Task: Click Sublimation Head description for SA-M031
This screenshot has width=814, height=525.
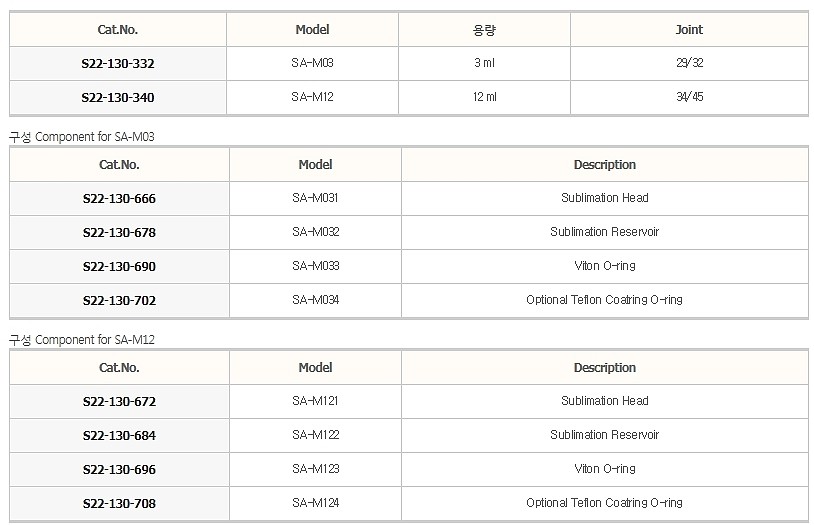Action: point(605,198)
